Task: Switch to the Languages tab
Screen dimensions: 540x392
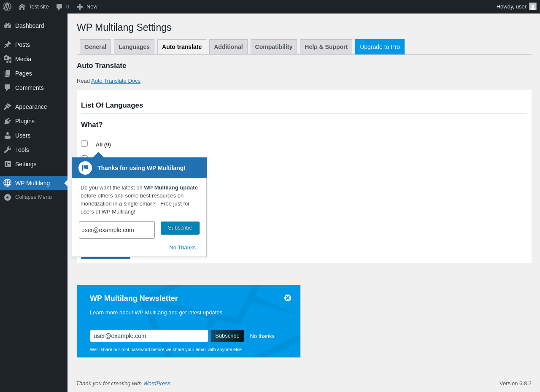Action: 134,47
